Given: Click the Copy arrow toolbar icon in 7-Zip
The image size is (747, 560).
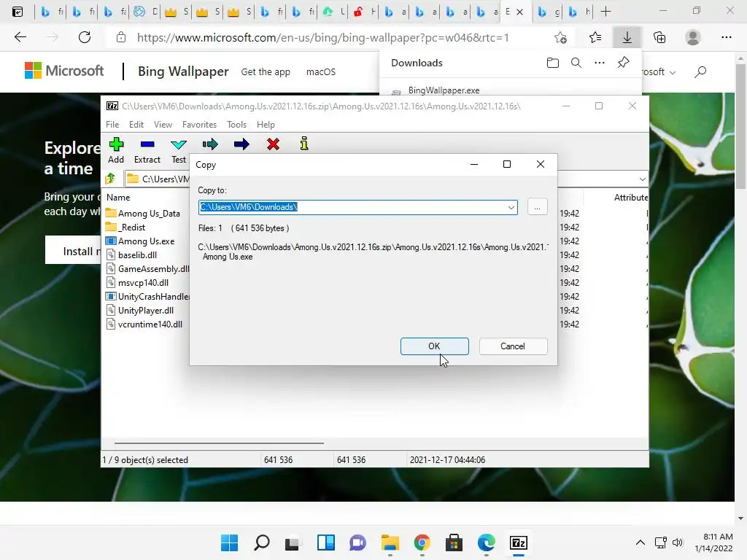Looking at the screenshot, I should coord(210,144).
